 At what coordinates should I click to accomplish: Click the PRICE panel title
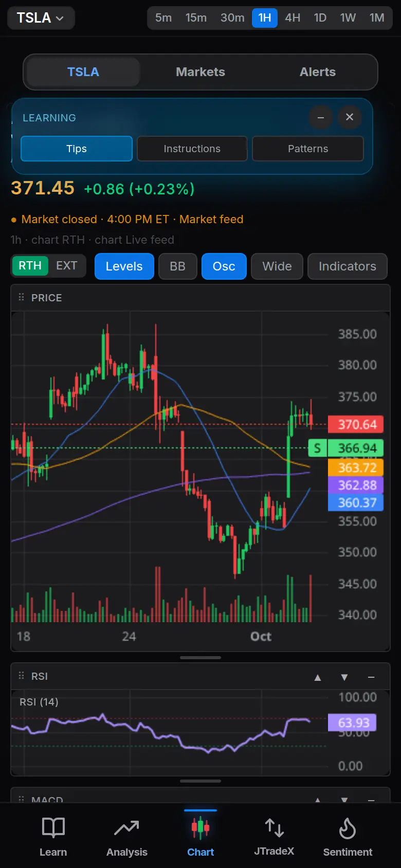pos(46,298)
